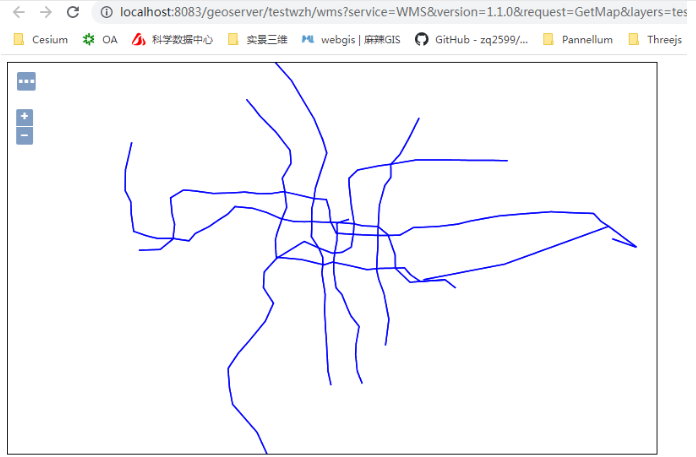Go back with the browser back arrow

coord(19,12)
